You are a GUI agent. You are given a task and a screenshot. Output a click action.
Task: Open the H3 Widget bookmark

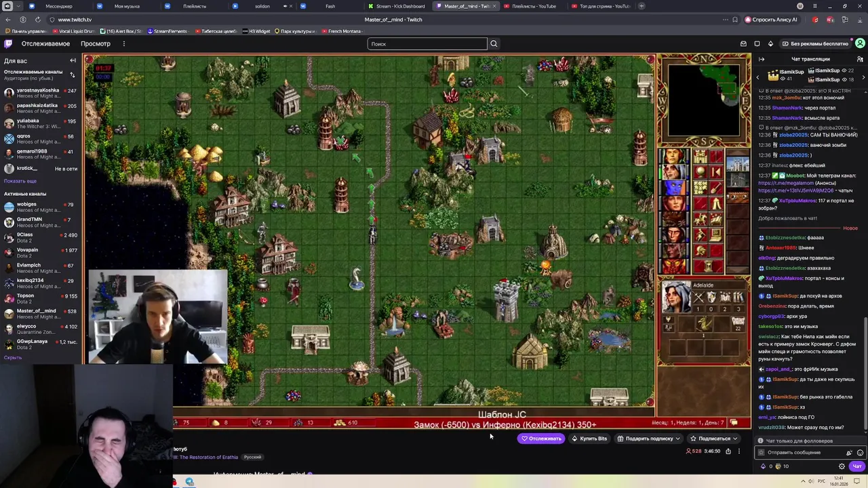coord(256,31)
